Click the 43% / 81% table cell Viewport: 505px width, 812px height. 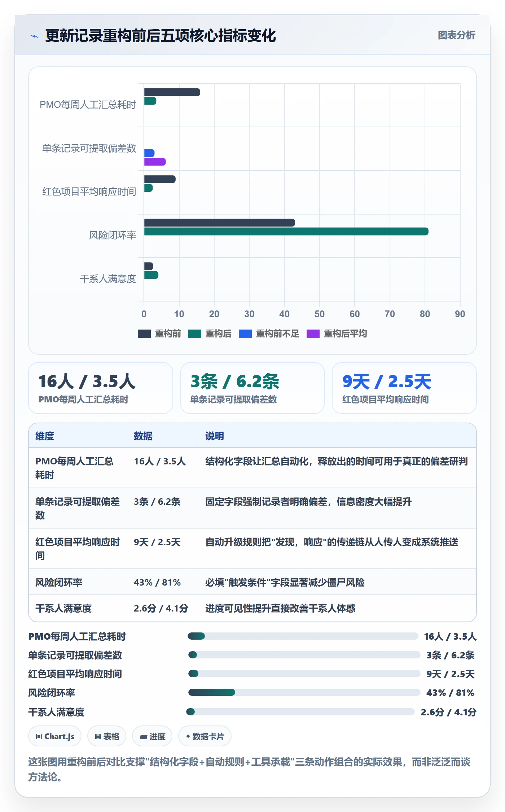pos(157,582)
